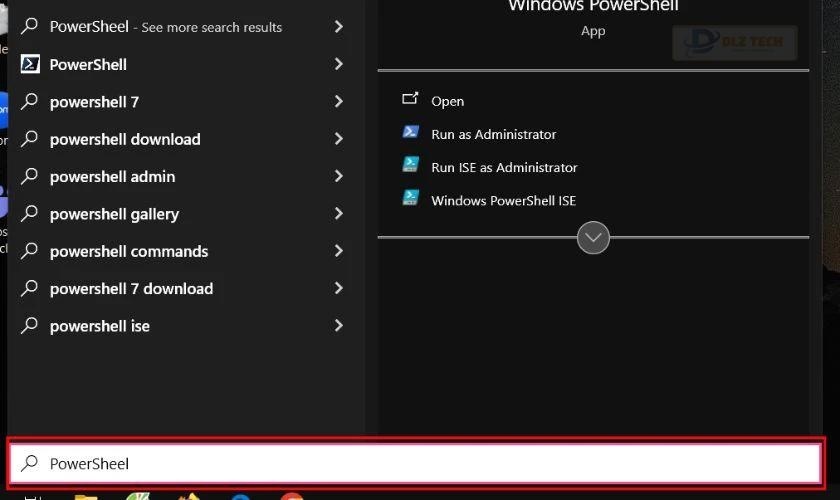Click the Run as Administrator icon
The width and height of the screenshot is (840, 500).
tap(411, 132)
